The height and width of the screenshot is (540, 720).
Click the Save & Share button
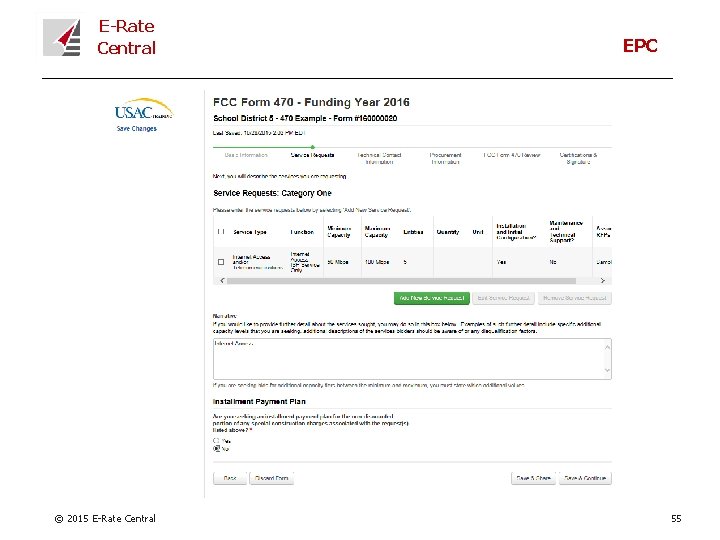532,478
